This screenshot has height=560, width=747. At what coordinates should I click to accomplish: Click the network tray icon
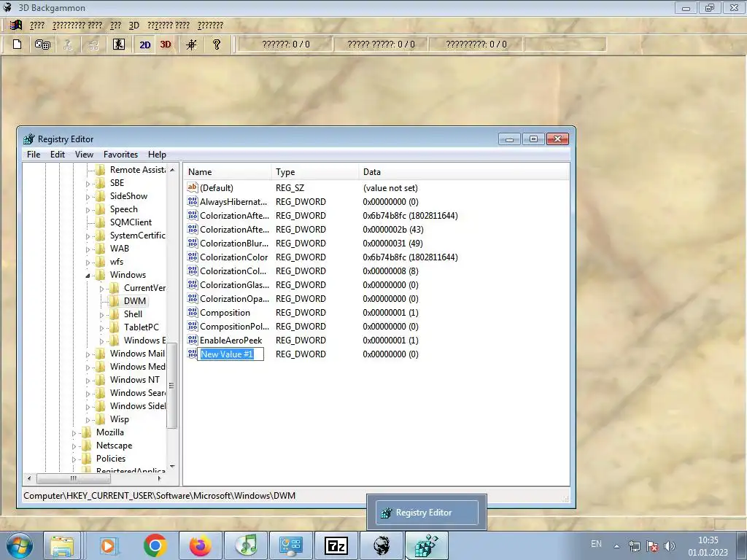coord(634,546)
